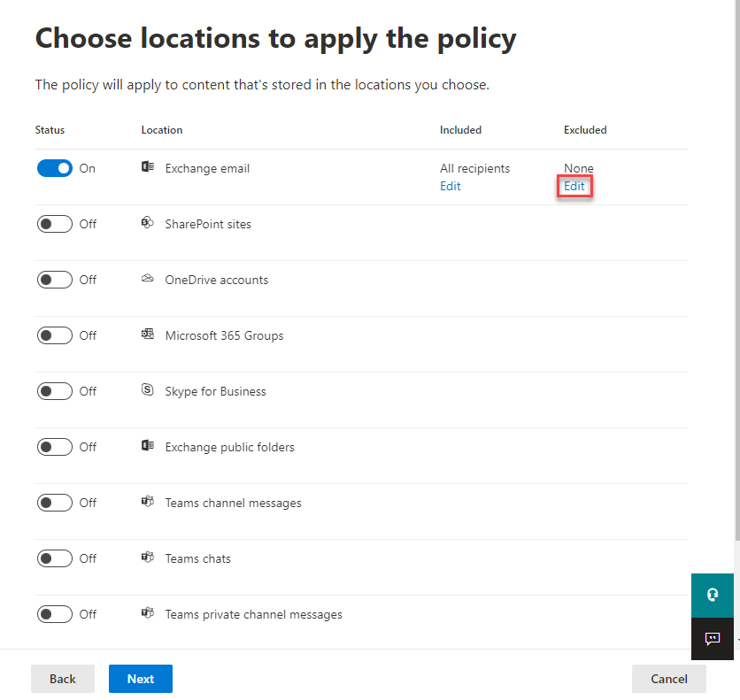Enable Exchange public folders toggle
740x700 pixels.
55,447
